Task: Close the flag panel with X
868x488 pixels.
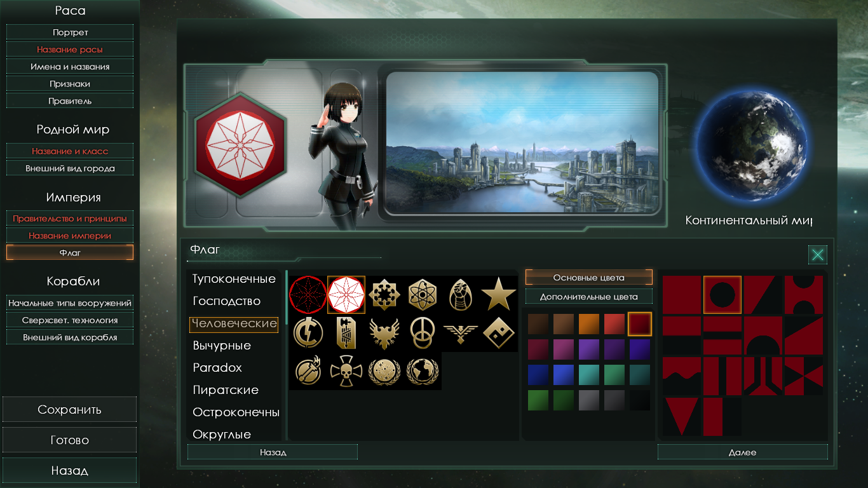Action: pyautogui.click(x=818, y=255)
